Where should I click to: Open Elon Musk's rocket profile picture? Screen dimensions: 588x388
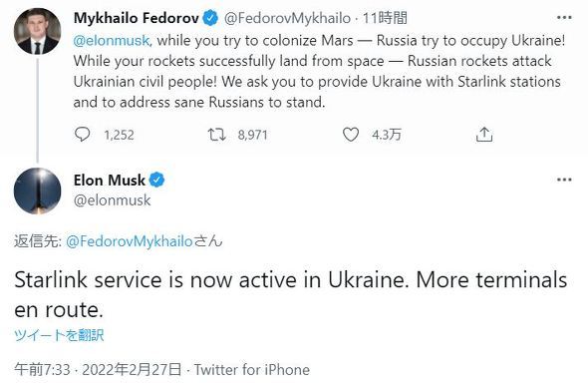(37, 191)
